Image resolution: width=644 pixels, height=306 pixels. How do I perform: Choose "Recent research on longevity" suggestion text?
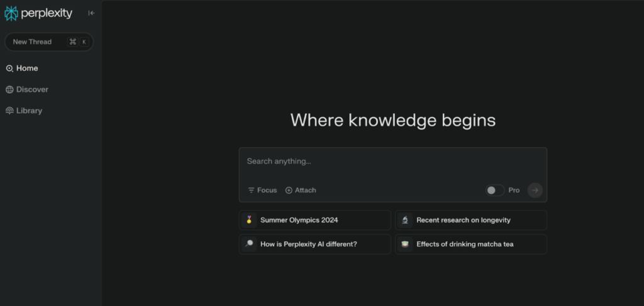(x=463, y=220)
